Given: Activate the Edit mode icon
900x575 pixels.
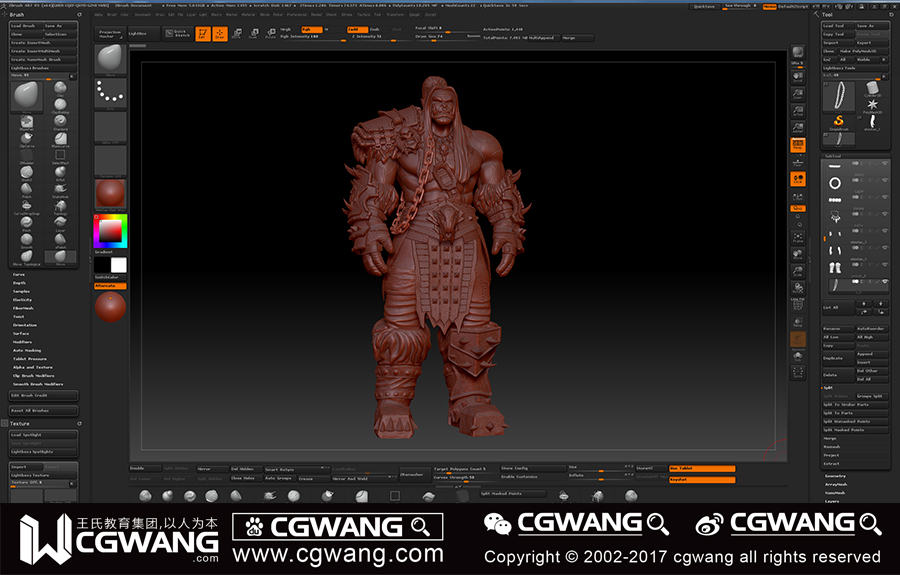Looking at the screenshot, I should click(203, 34).
